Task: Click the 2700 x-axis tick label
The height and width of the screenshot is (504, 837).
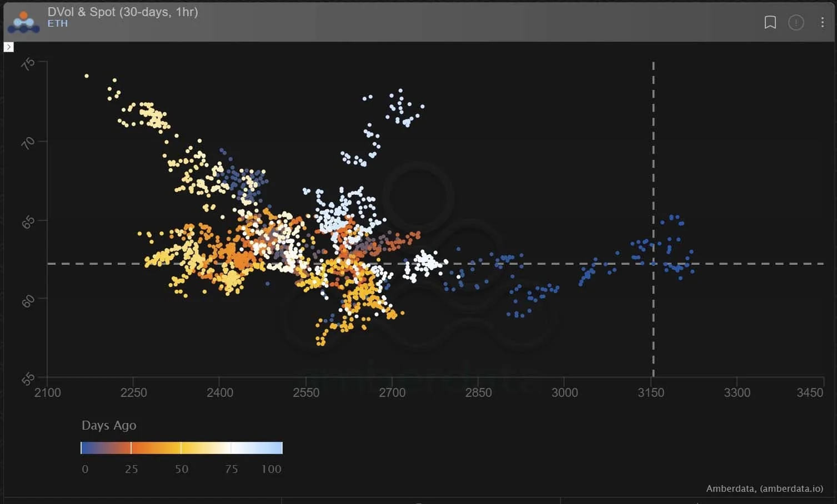Action: coord(392,392)
